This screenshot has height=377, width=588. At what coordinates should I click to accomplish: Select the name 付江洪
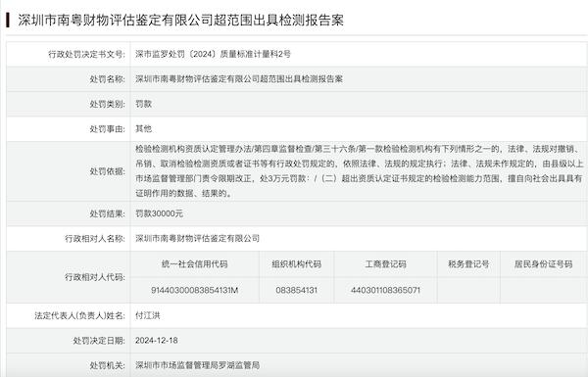click(x=147, y=315)
